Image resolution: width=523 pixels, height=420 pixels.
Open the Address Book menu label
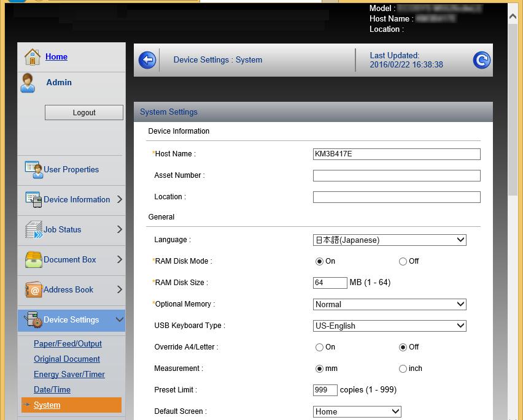[x=68, y=289]
